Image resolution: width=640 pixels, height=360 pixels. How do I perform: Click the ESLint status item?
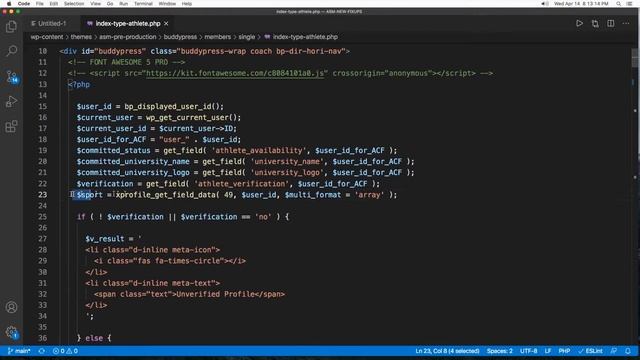[590, 351]
